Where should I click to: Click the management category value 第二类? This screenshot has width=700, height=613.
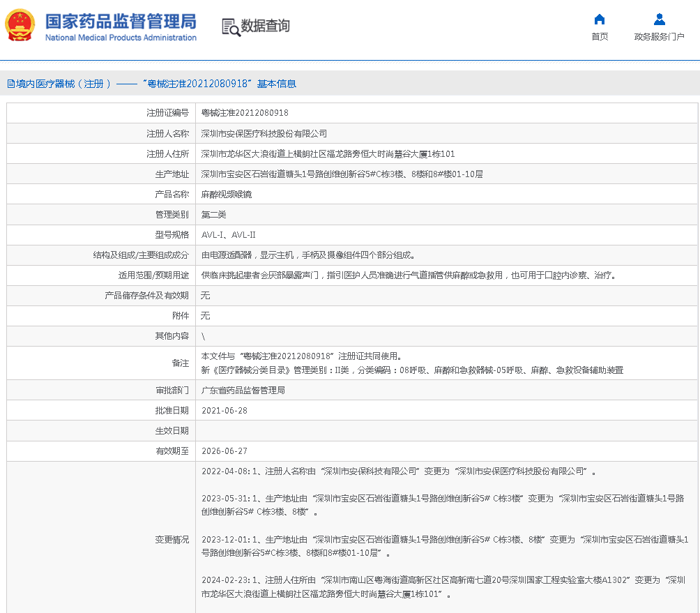[x=213, y=215]
